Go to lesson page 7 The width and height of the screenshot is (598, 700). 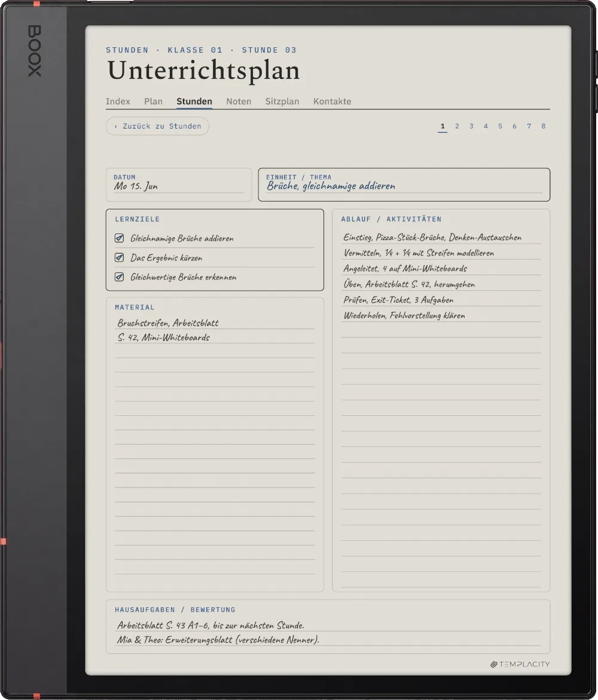pos(529,126)
